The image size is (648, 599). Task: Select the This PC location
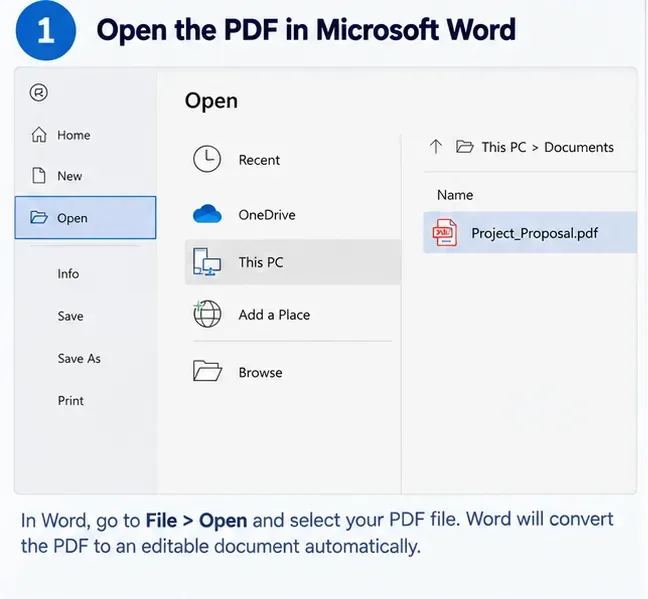click(x=293, y=262)
